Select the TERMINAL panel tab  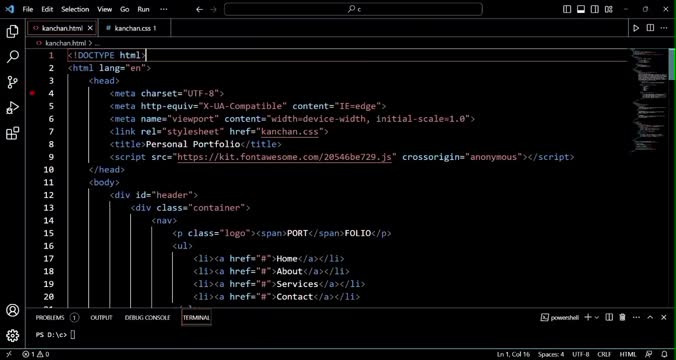(x=196, y=318)
